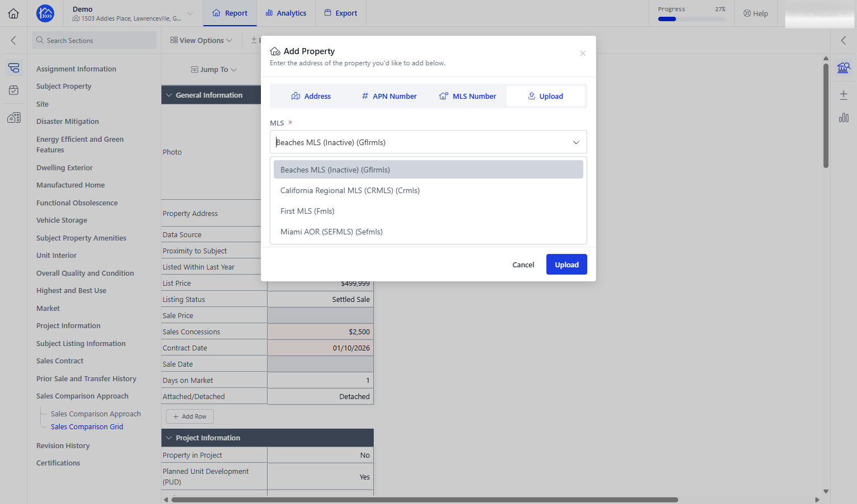857x504 pixels.
Task: Click the blue Upload button
Action: coord(566,265)
